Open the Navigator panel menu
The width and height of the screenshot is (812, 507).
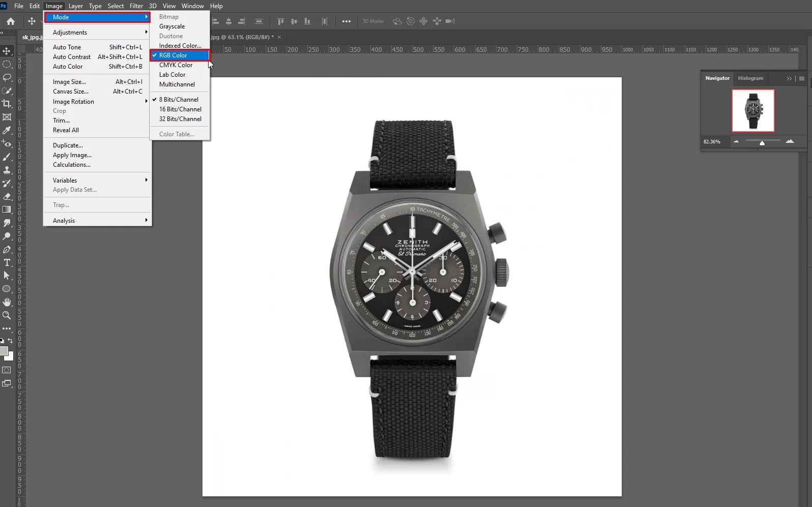[x=802, y=78]
